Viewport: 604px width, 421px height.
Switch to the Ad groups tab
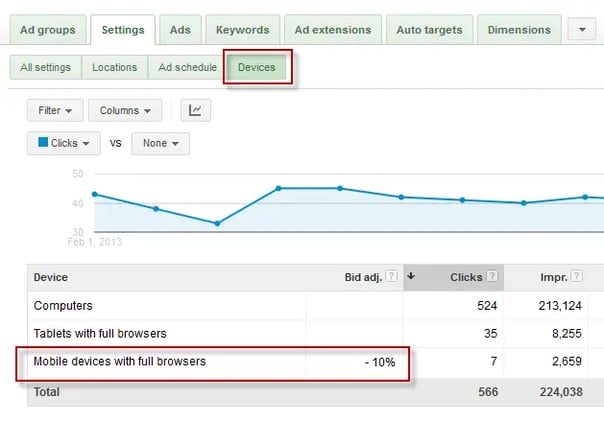(x=47, y=30)
